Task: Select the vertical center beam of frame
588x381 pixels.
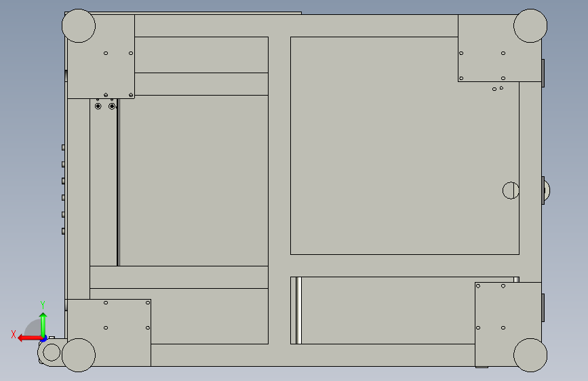Action: tap(279, 190)
